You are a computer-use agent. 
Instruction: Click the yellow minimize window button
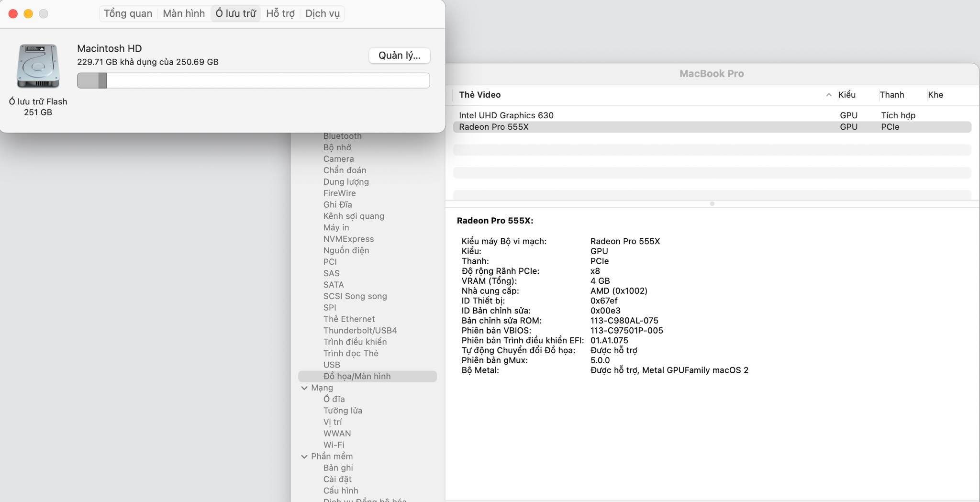click(28, 14)
